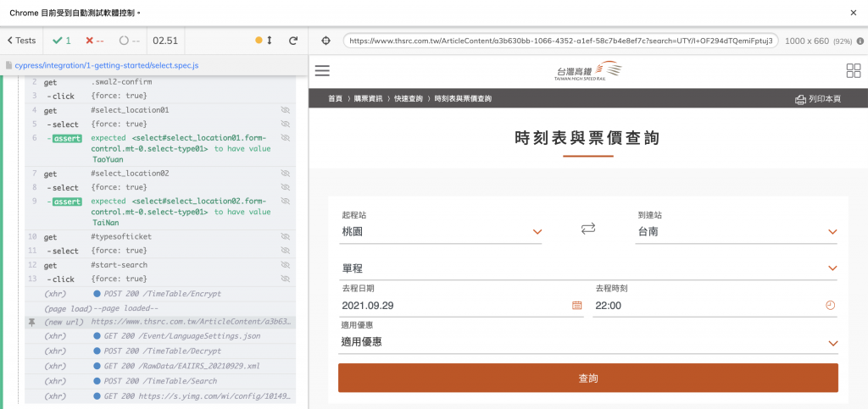868x409 pixels.
Task: Click the pin icon beside new url row
Action: [32, 322]
